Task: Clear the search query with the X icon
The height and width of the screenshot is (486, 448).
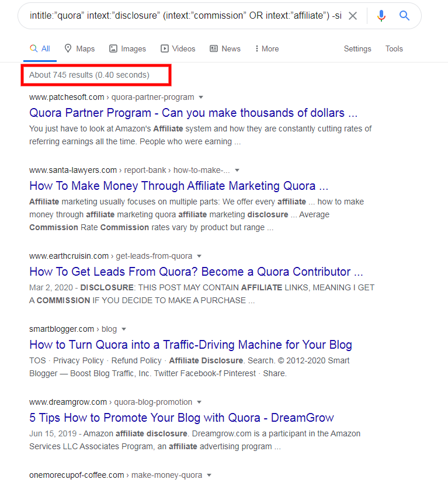Action: coord(353,16)
